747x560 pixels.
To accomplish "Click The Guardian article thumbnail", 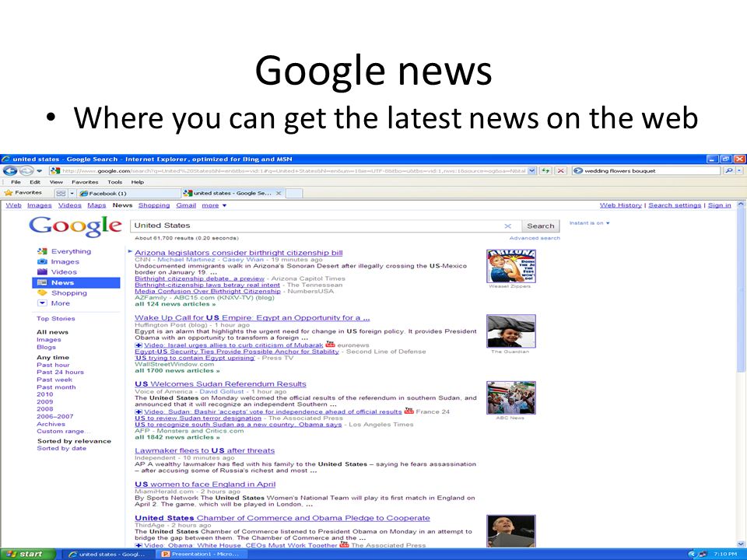I will tap(510, 331).
